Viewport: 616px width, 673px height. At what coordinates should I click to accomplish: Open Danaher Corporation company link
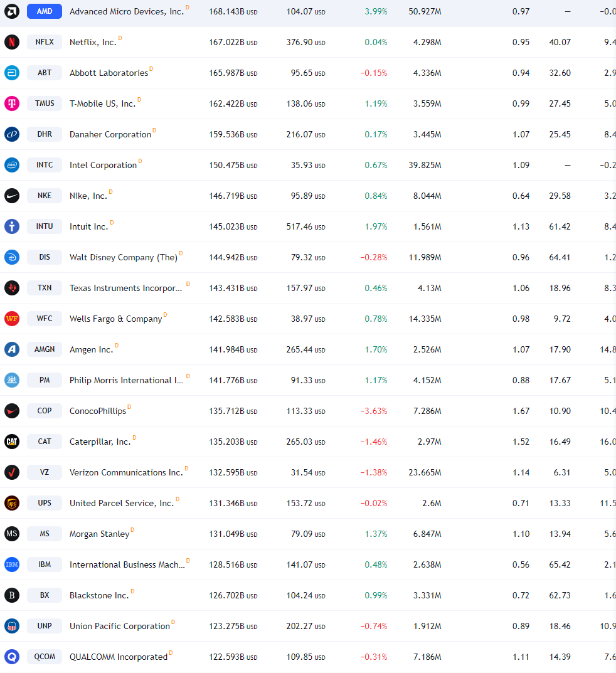click(110, 134)
